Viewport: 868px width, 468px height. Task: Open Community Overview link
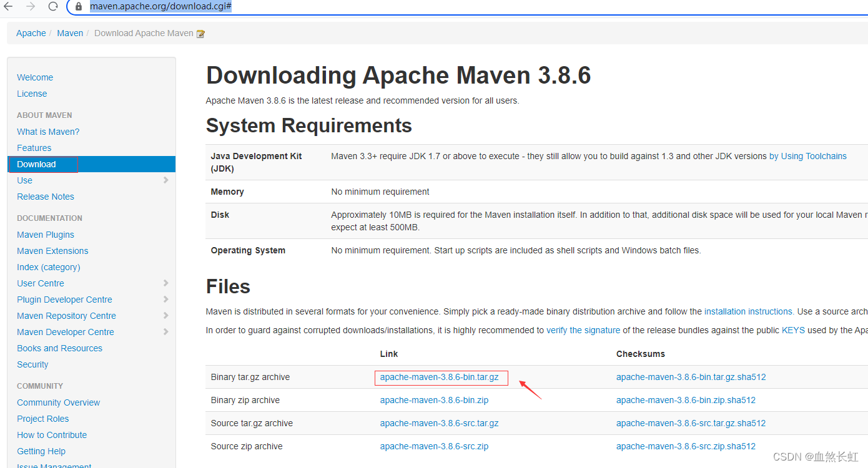coord(59,402)
